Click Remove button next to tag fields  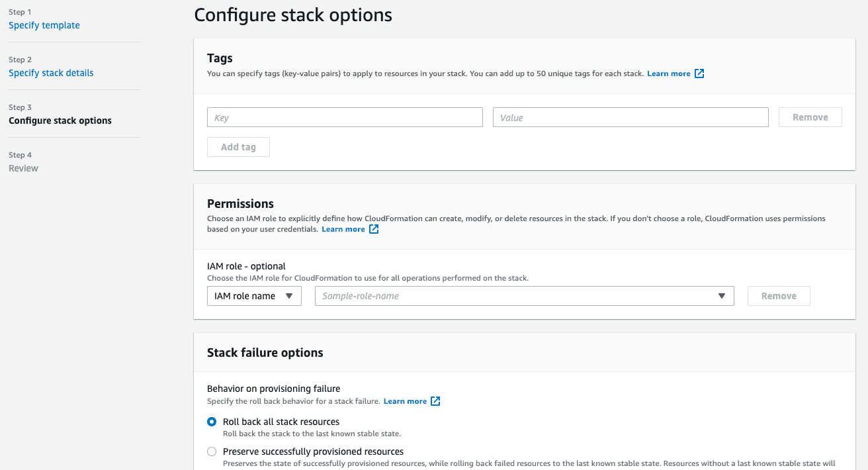pyautogui.click(x=810, y=117)
